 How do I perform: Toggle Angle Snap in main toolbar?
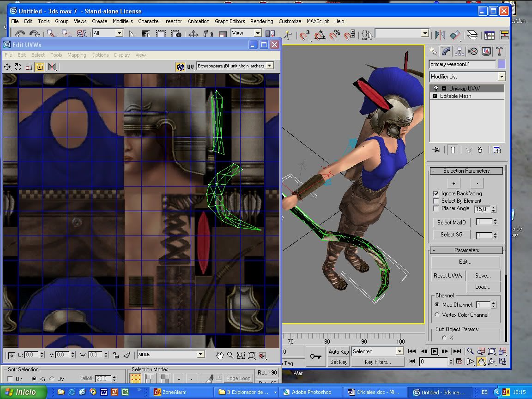pyautogui.click(x=320, y=35)
